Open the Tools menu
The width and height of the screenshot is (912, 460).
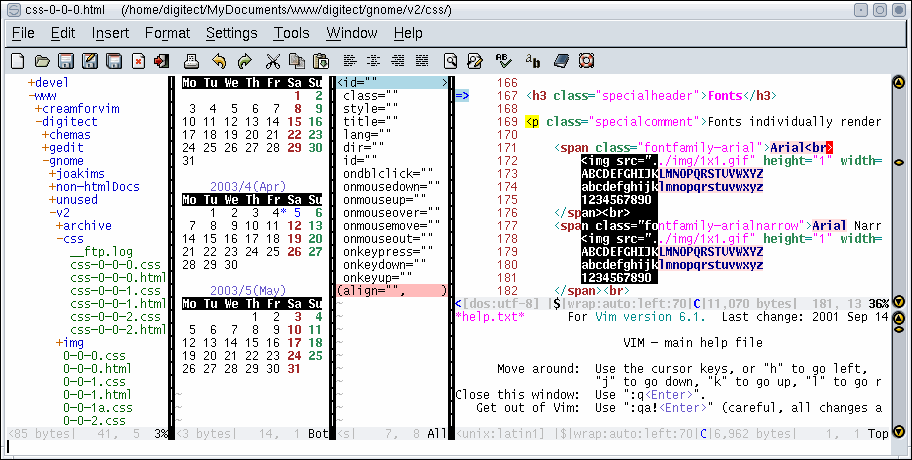point(291,33)
